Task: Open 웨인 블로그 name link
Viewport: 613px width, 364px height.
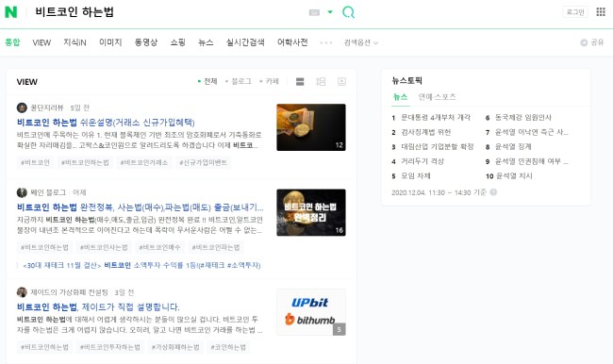Action: [x=48, y=192]
